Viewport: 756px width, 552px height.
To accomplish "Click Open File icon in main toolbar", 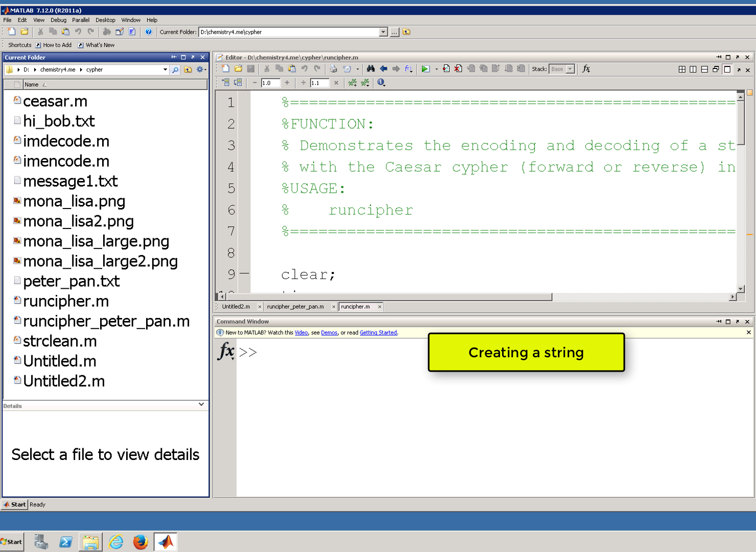I will [25, 32].
